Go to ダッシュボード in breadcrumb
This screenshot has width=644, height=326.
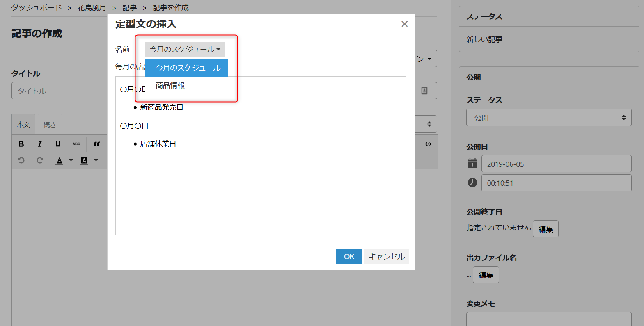[37, 7]
